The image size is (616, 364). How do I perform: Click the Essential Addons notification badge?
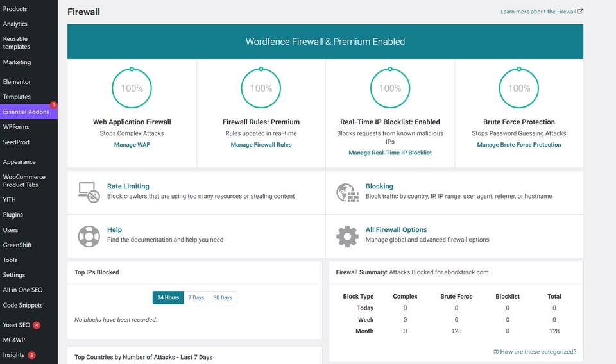pos(53,105)
